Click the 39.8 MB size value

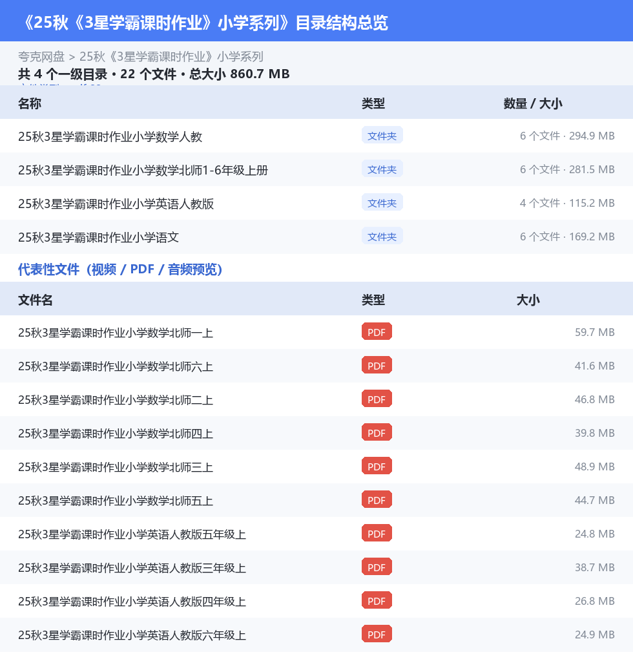(x=594, y=433)
